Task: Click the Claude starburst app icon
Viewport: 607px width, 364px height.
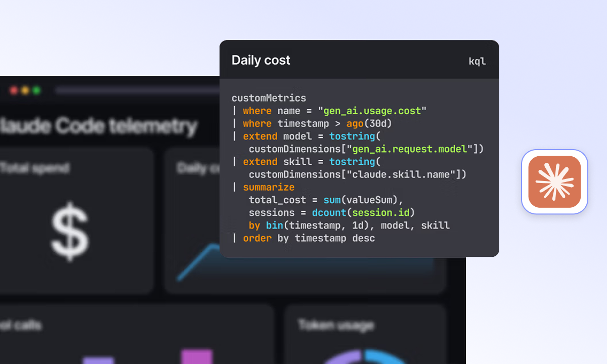Action: (554, 181)
